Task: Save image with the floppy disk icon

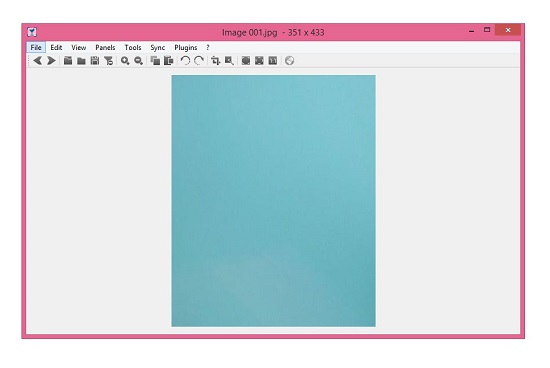Action: coord(95,61)
